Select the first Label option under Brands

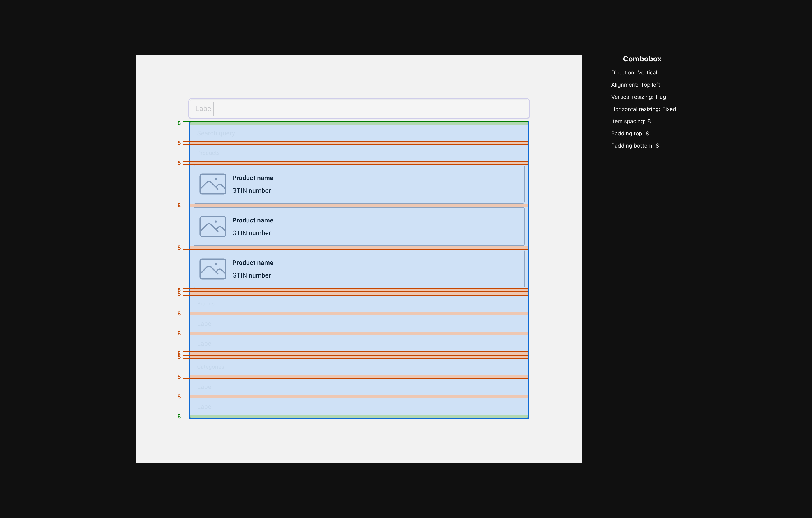(359, 324)
